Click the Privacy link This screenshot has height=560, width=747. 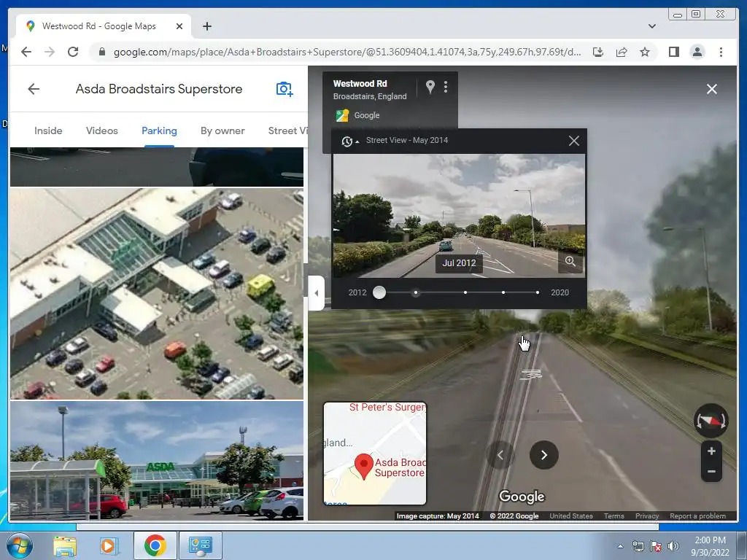click(x=646, y=516)
